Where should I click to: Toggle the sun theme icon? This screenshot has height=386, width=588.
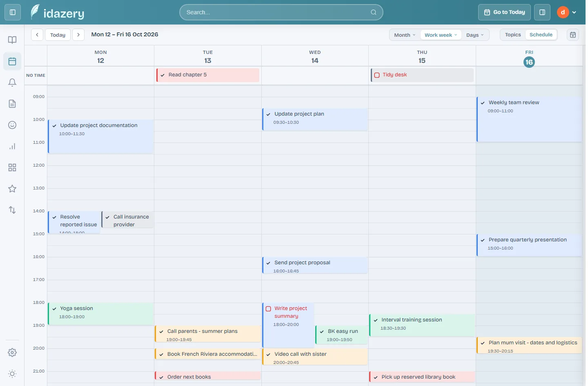pyautogui.click(x=12, y=374)
